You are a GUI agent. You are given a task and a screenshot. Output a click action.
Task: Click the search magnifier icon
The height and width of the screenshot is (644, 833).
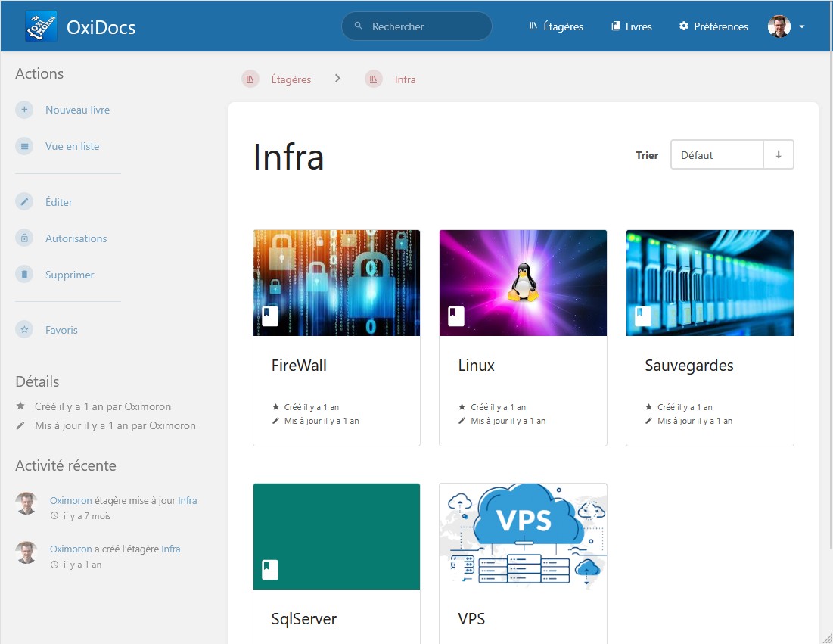coord(359,26)
